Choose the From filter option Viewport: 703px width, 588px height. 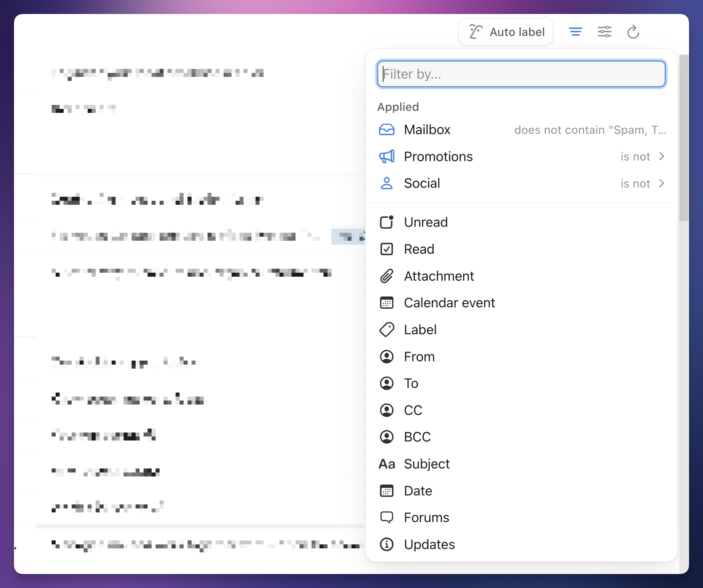click(522, 357)
